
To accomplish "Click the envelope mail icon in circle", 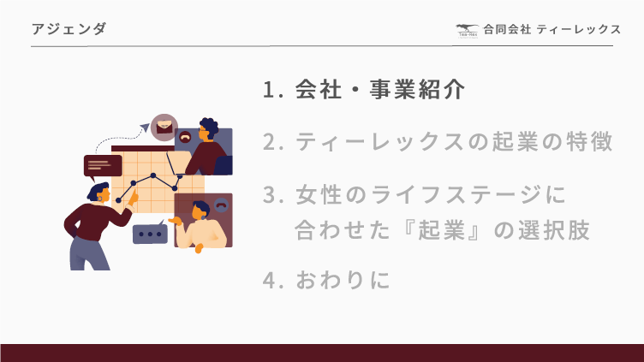I will (x=164, y=128).
